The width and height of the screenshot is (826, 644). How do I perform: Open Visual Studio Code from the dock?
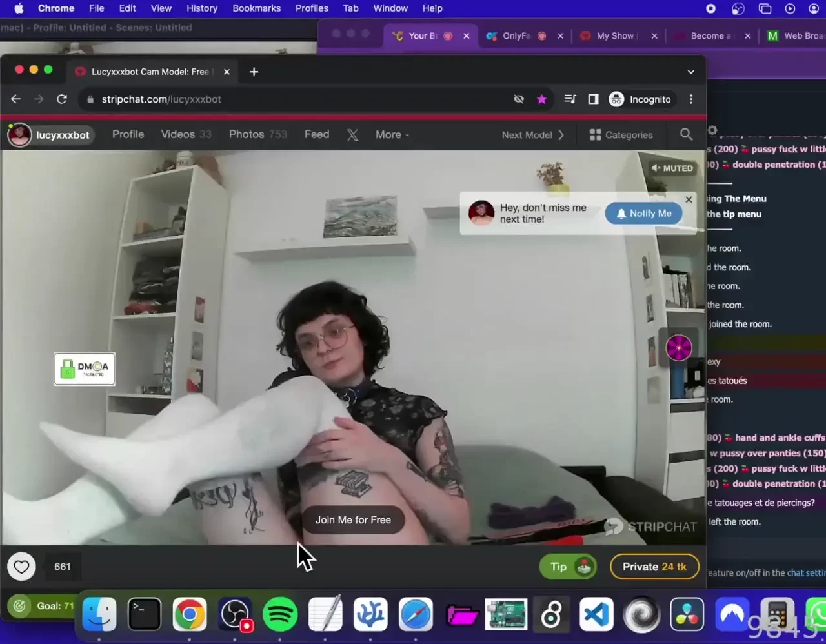[596, 614]
